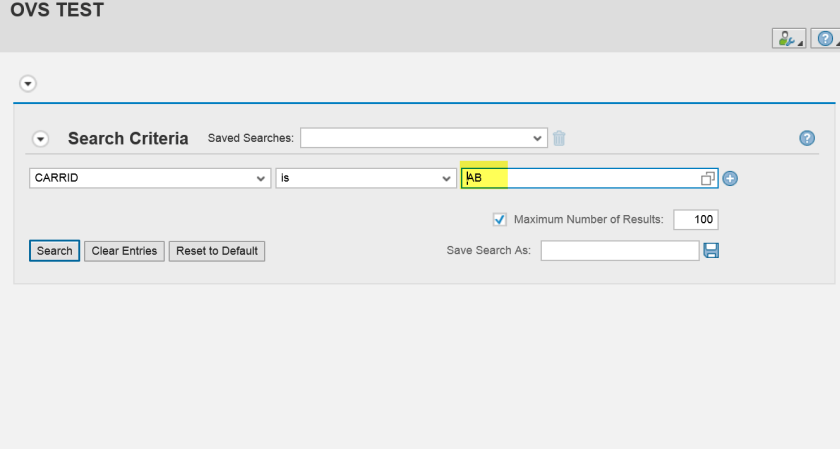Click the Clear Entries button
The width and height of the screenshot is (840, 449).
[124, 251]
